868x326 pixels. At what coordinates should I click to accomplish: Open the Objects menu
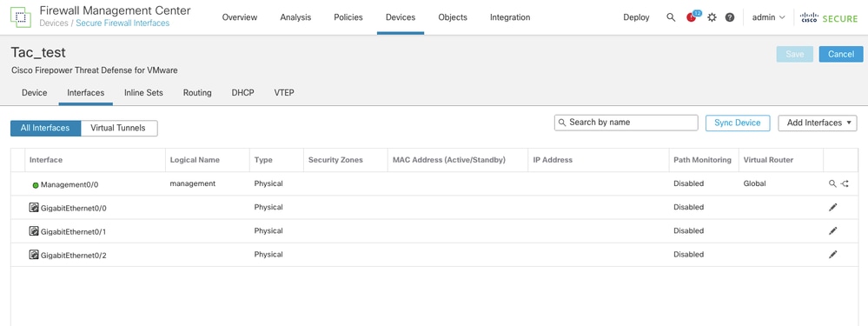click(453, 17)
